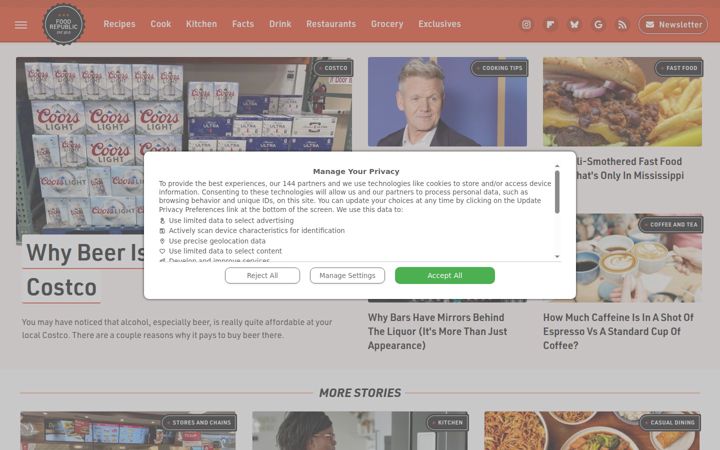Screen dimensions: 720x450
Task: Open How Much Caffeine espresso article
Action: [618, 331]
